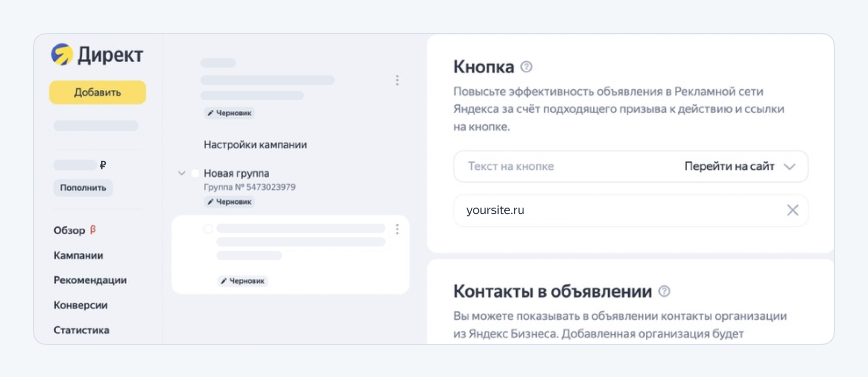Open the Кампании section
868x377 pixels.
[79, 255]
